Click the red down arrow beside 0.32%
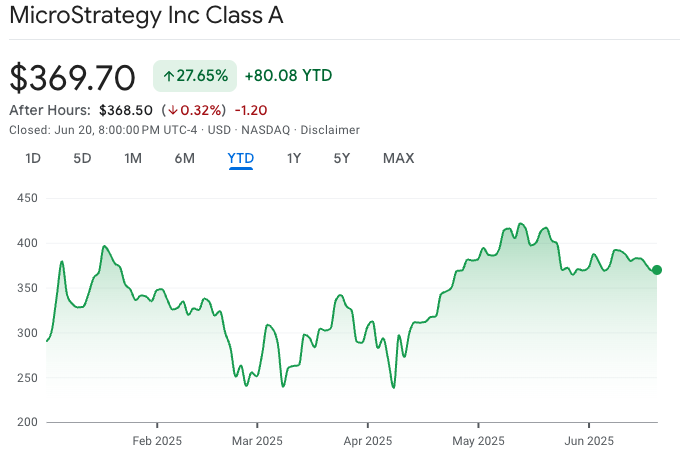The width and height of the screenshot is (680, 460). 173,110
